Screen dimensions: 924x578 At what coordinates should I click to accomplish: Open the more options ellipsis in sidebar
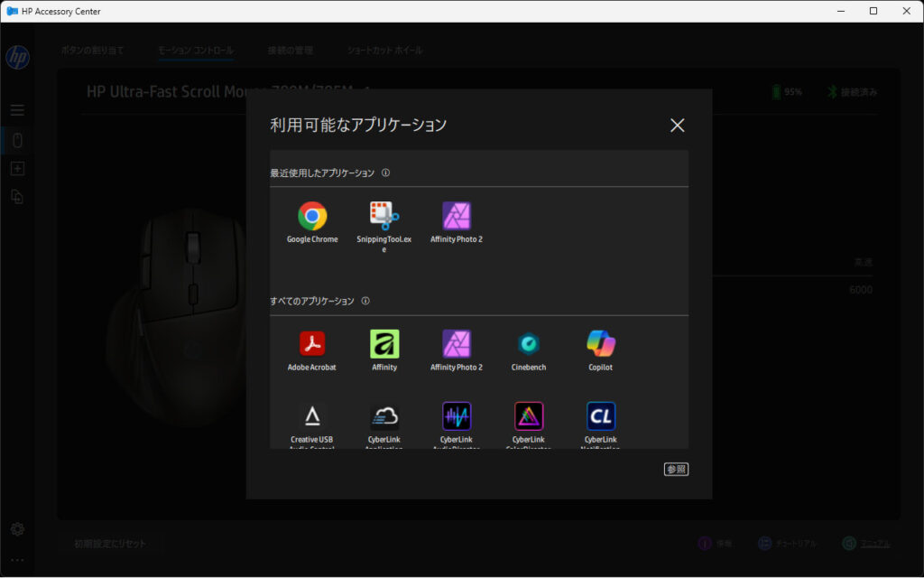pos(17,560)
